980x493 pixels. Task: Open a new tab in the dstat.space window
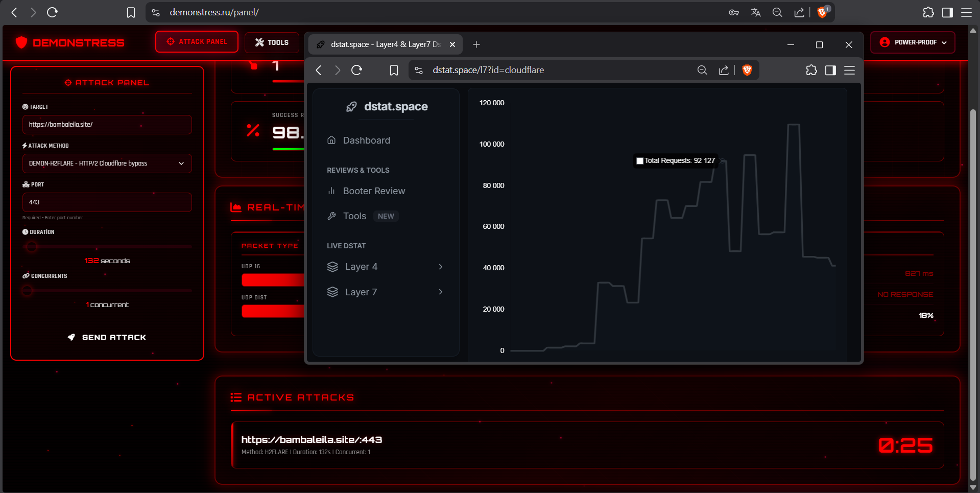(476, 44)
